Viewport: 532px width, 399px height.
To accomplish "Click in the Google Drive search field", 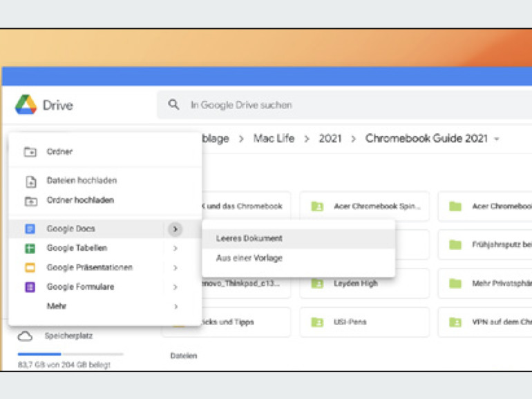I will (344, 105).
